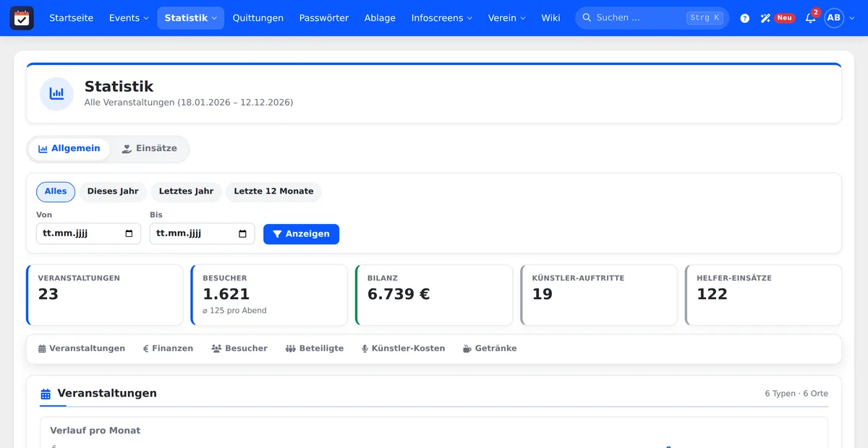Click the Veranstaltungen section calendar icon

[46, 394]
